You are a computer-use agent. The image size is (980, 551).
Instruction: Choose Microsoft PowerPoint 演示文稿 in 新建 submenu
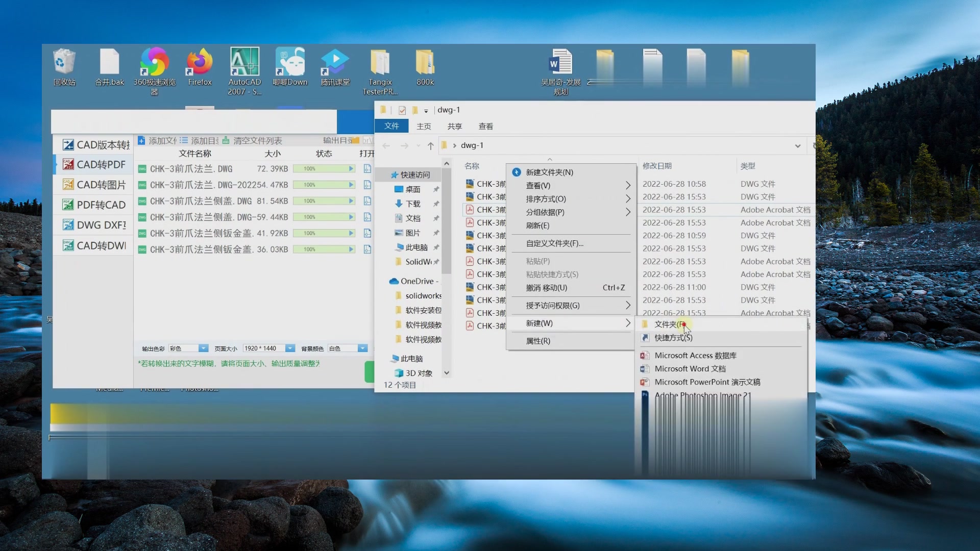[x=721, y=382]
